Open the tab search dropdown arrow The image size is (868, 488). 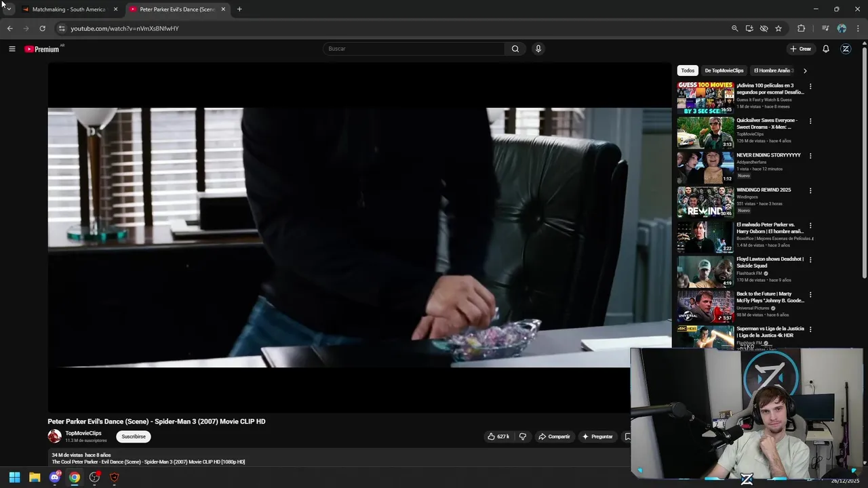8,9
